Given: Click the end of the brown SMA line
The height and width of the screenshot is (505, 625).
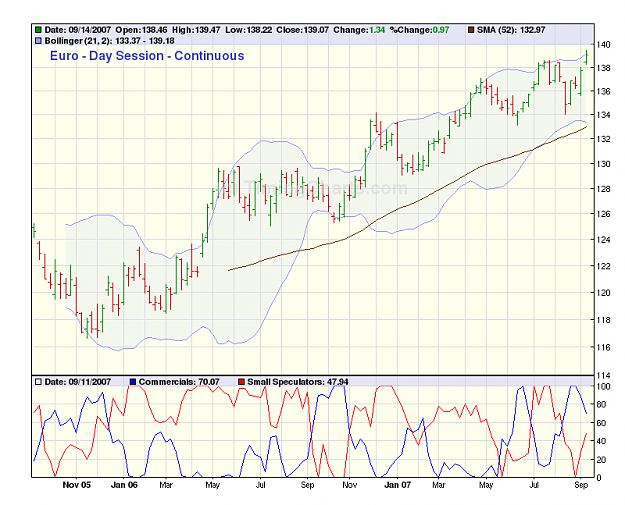Looking at the screenshot, I should [586, 127].
